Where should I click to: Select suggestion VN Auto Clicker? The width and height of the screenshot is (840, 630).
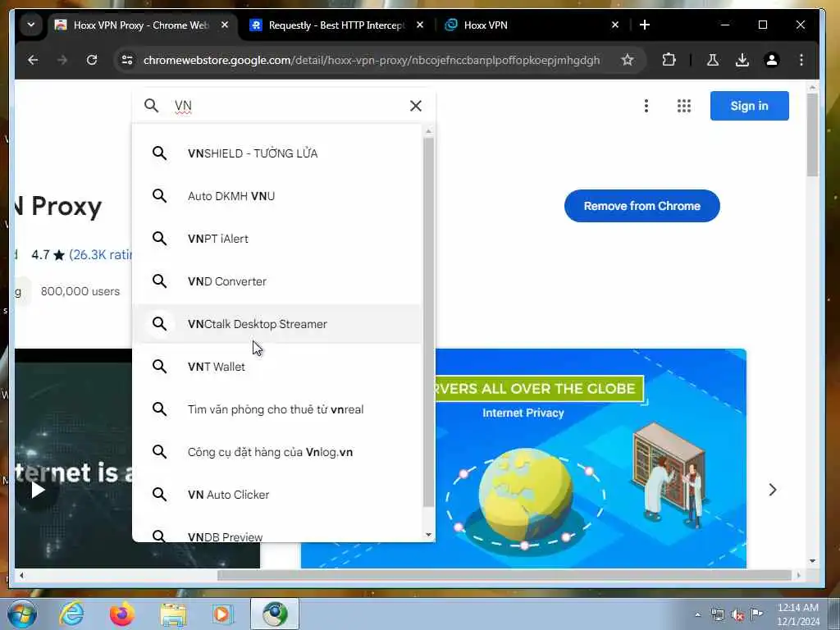pos(277,495)
